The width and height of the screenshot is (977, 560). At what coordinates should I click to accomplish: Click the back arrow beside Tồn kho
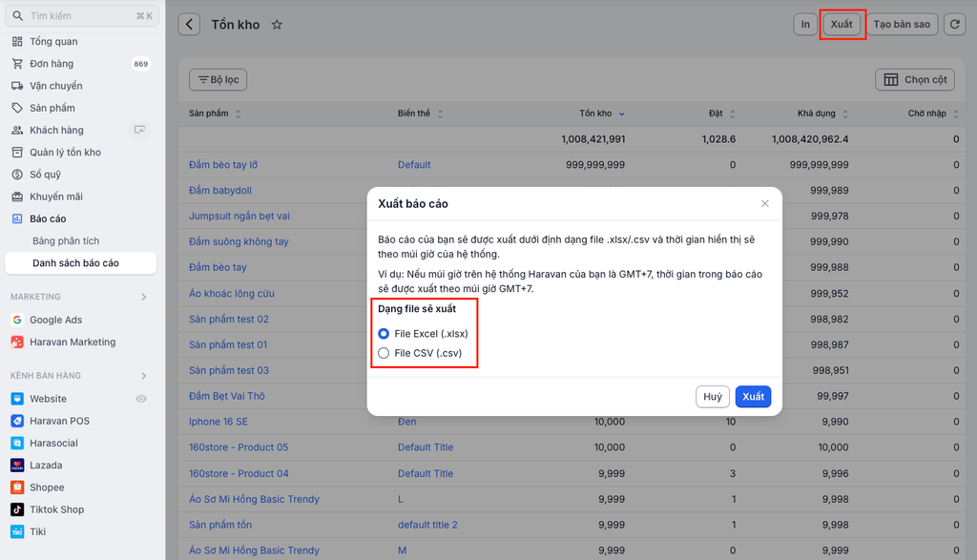189,25
